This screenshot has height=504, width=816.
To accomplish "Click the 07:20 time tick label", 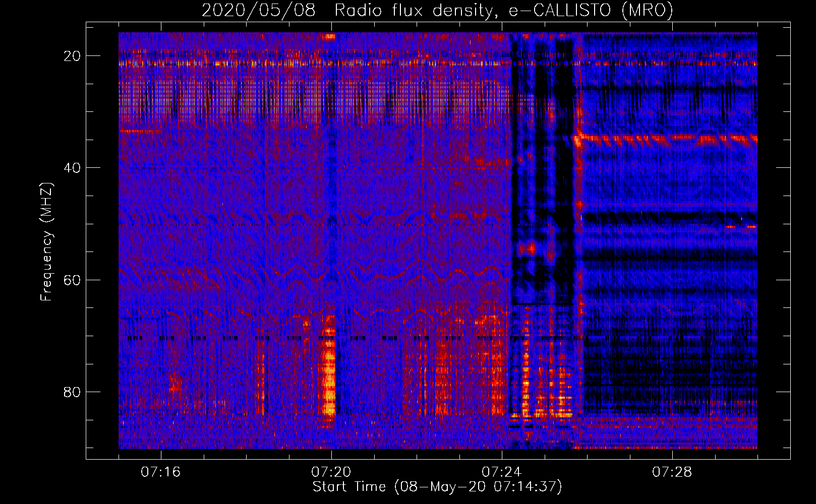I will [331, 472].
